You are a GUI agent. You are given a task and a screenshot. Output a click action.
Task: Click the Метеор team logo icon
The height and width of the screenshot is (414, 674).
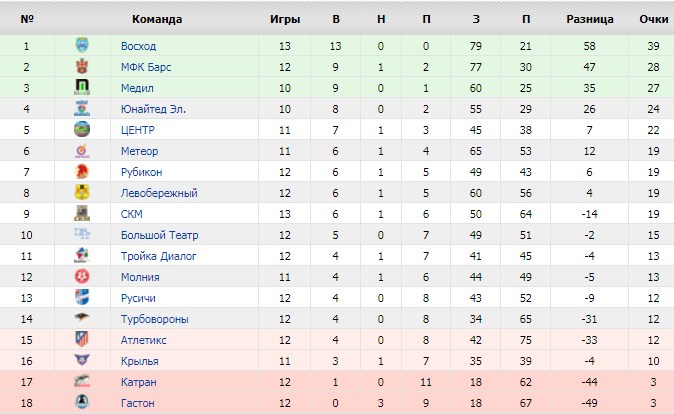tap(82, 151)
